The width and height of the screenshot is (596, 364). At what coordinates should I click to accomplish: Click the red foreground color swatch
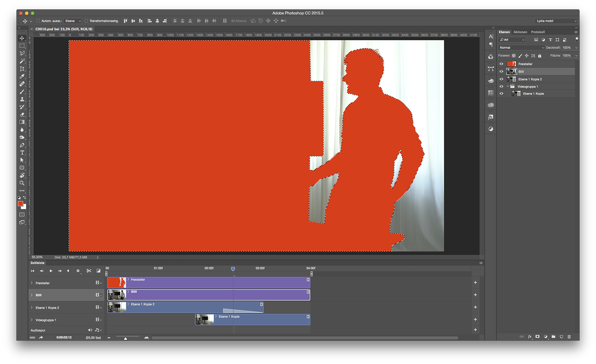[20, 203]
